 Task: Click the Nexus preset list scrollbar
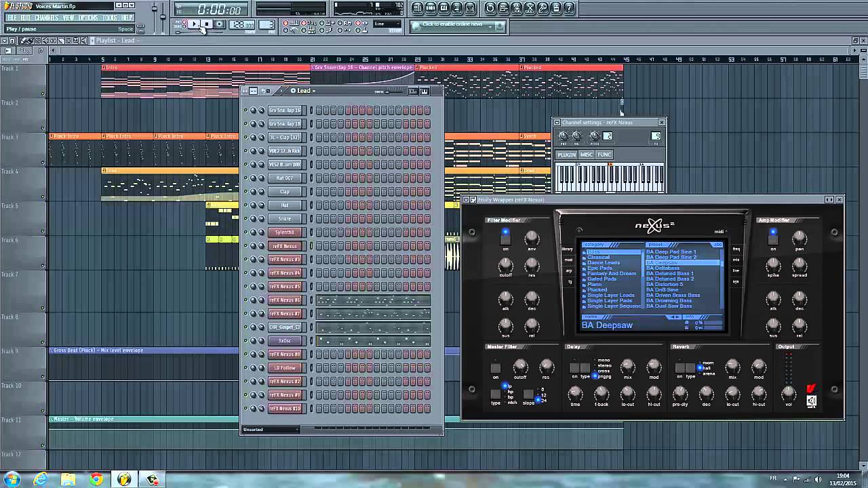tap(722, 279)
